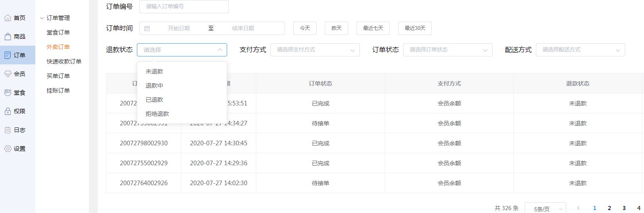This screenshot has height=213, width=644.
Task: Open 快速收款订单 submenu item
Action: [64, 61]
